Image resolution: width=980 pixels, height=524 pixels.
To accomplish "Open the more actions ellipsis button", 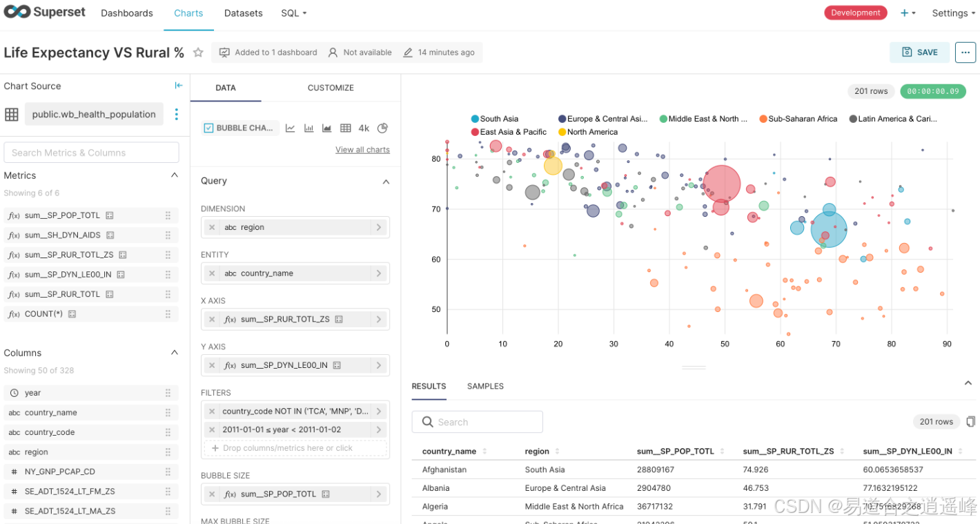I will click(966, 52).
